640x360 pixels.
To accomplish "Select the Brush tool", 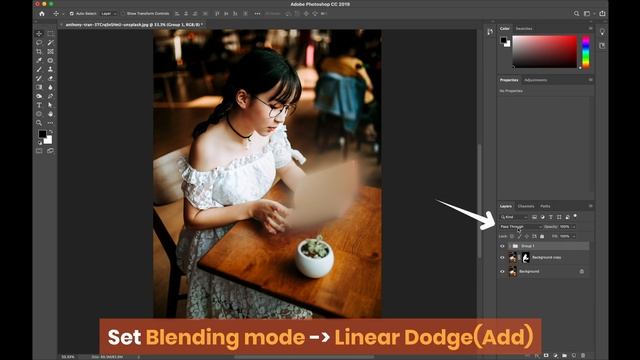I will pos(39,69).
